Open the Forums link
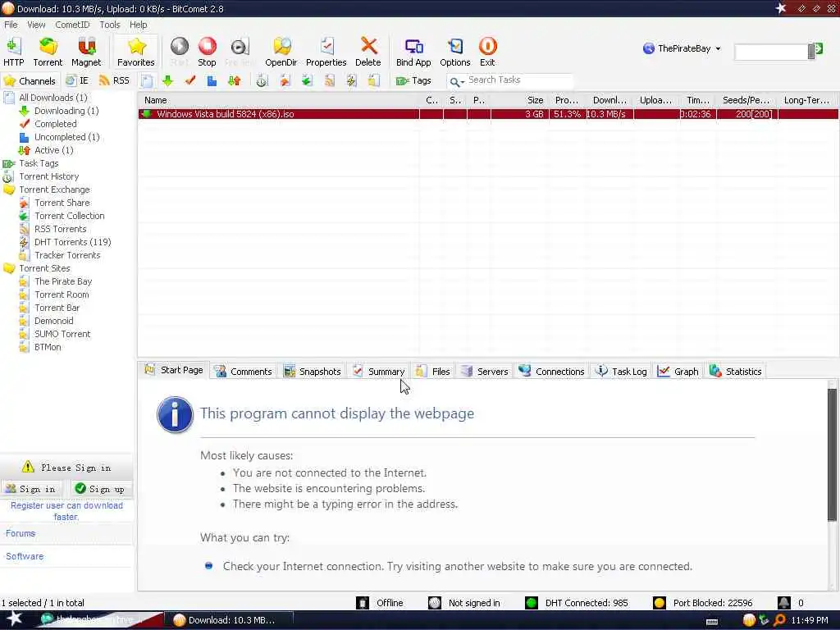The image size is (840, 630). pyautogui.click(x=21, y=533)
